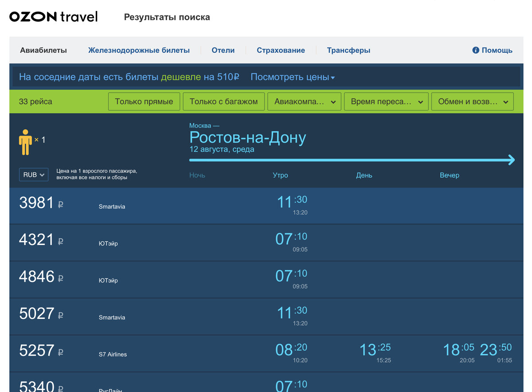Click ruble sign next to 5257 price
This screenshot has width=532, height=392.
click(x=61, y=352)
